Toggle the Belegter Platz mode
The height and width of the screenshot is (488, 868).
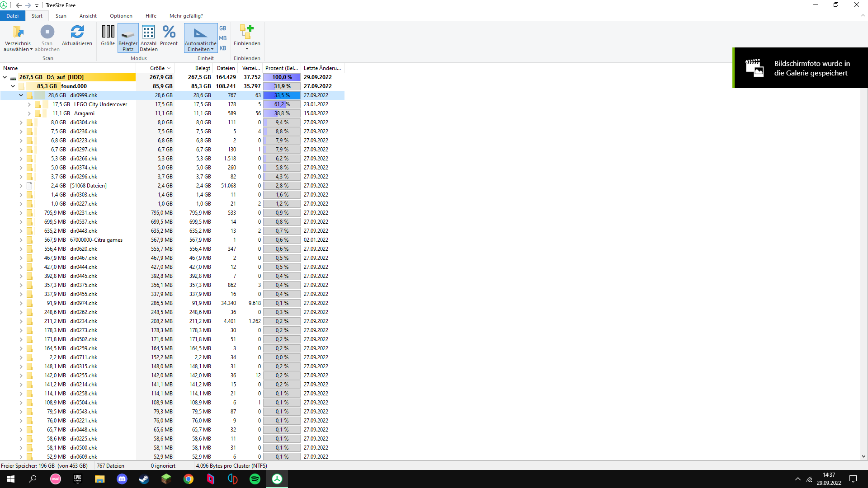click(127, 38)
